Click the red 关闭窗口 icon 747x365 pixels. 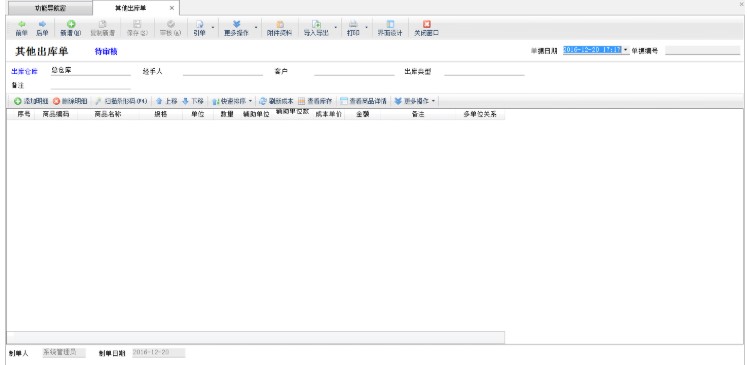coord(426,24)
